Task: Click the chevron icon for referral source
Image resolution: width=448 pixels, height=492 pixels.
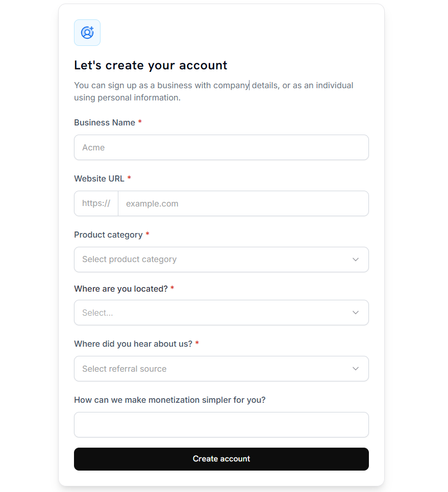Action: [x=356, y=369]
